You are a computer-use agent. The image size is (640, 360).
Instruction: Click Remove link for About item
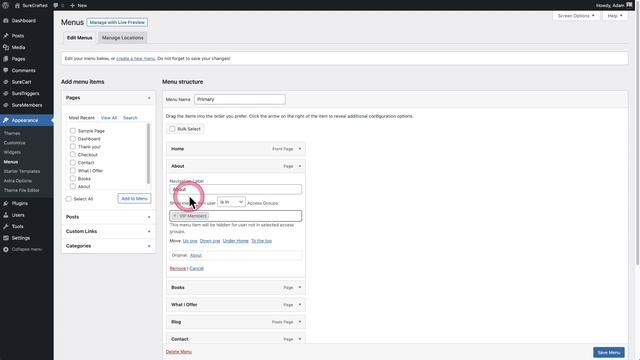click(178, 268)
